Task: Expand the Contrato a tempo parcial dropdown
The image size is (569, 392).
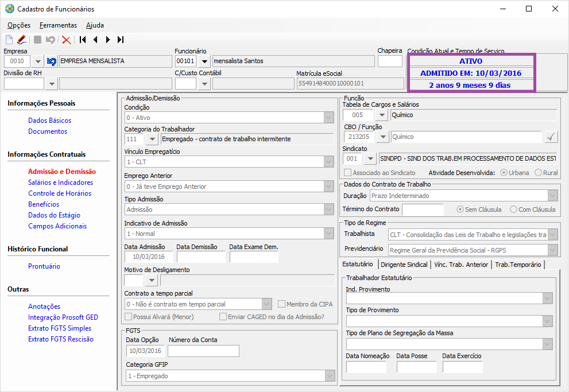Action: pyautogui.click(x=267, y=304)
